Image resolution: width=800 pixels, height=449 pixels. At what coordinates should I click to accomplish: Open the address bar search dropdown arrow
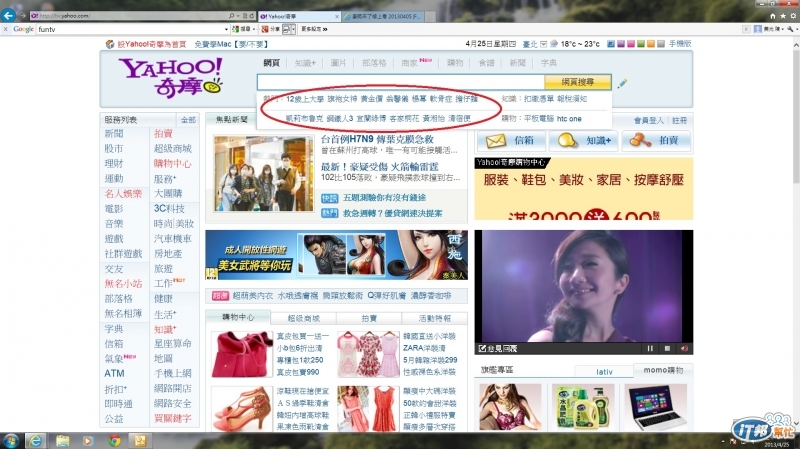click(x=238, y=16)
